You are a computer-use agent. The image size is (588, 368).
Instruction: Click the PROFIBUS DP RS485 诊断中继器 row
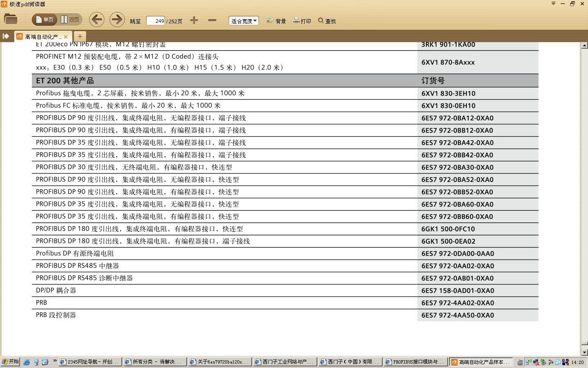[85, 278]
